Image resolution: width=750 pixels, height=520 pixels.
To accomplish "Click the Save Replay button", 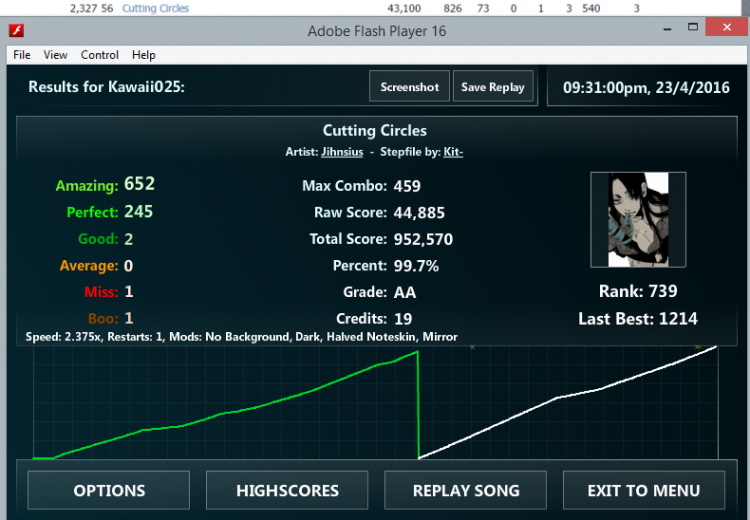I will pyautogui.click(x=493, y=87).
